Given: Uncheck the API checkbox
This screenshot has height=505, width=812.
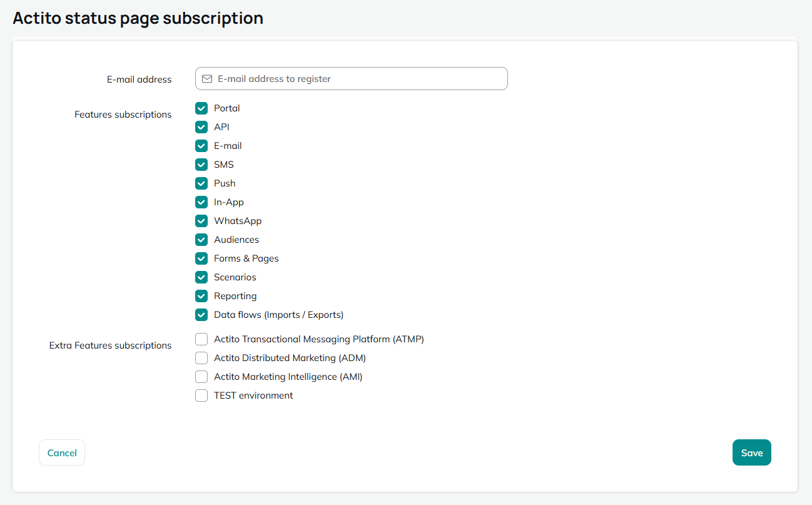Looking at the screenshot, I should coord(201,127).
